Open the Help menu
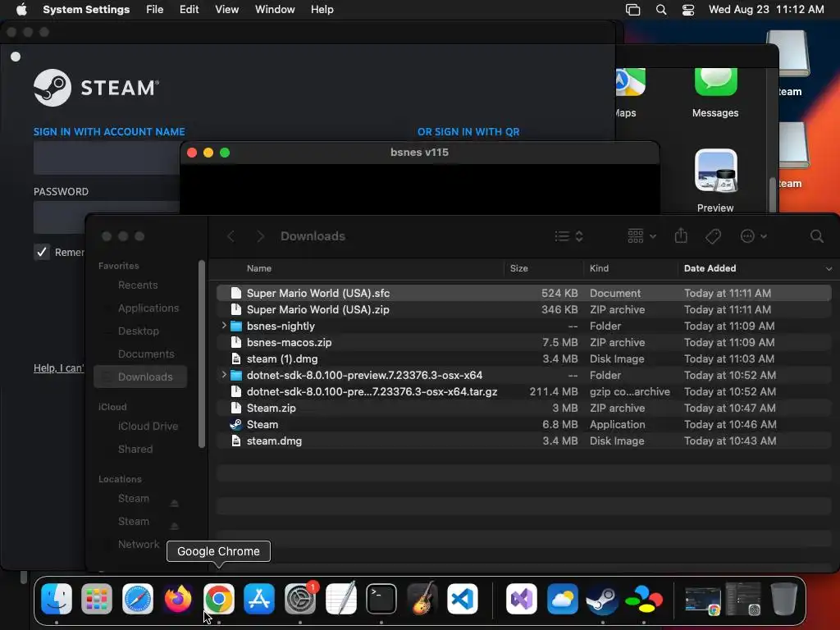This screenshot has height=630, width=840. point(322,10)
